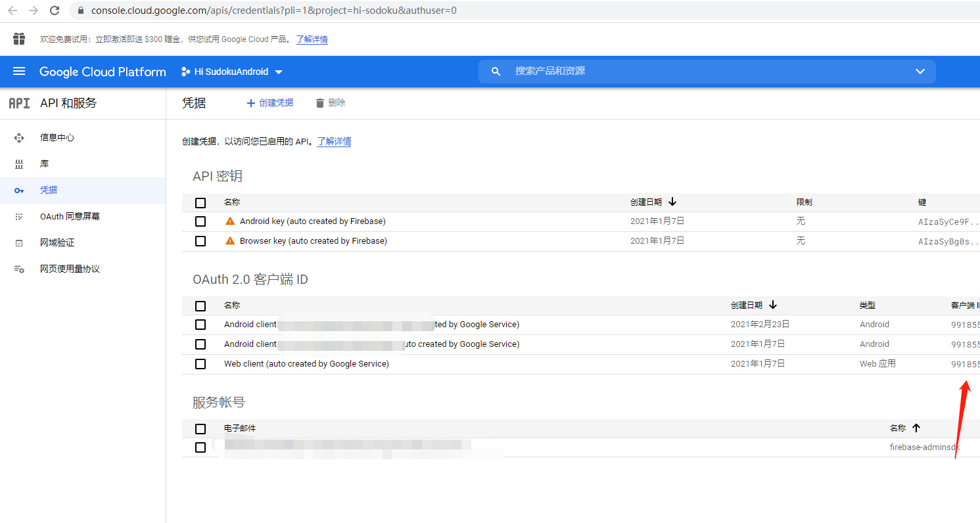The image size is (980, 523).
Task: Select the 信息中心 dashboard icon in sidebar
Action: [19, 137]
